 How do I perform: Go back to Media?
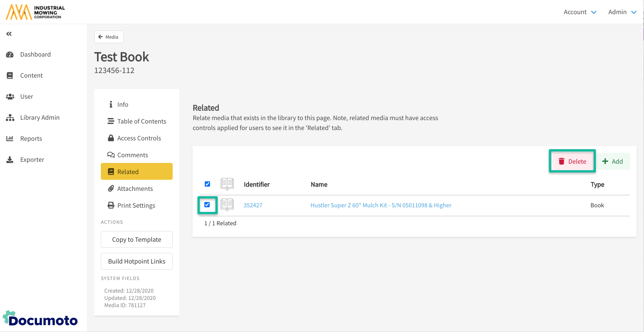pyautogui.click(x=109, y=37)
